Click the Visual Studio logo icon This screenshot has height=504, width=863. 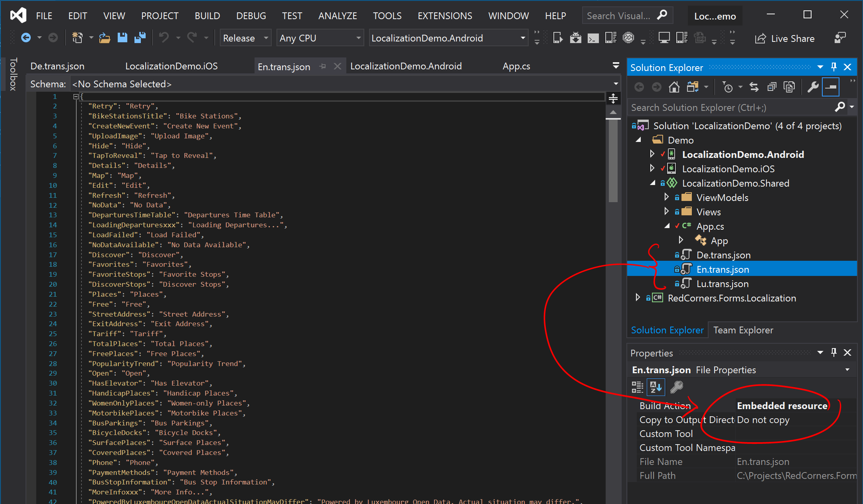click(x=18, y=16)
